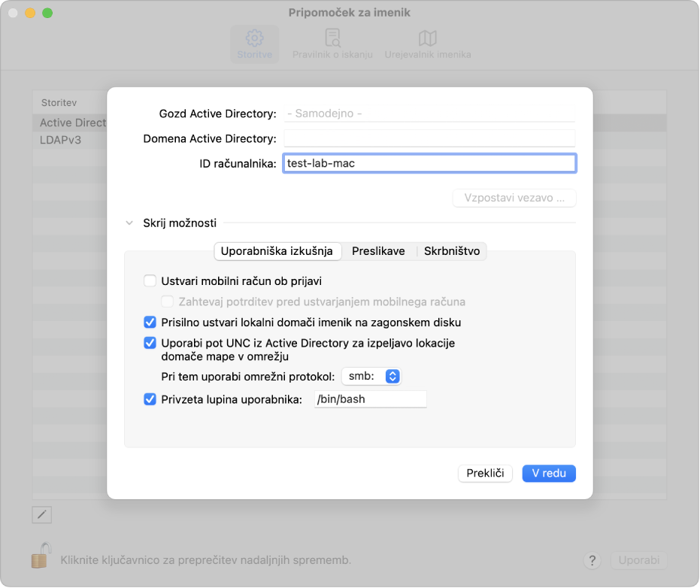Screen dimensions: 700x588
Task: Click the question mark help button
Action: (592, 560)
